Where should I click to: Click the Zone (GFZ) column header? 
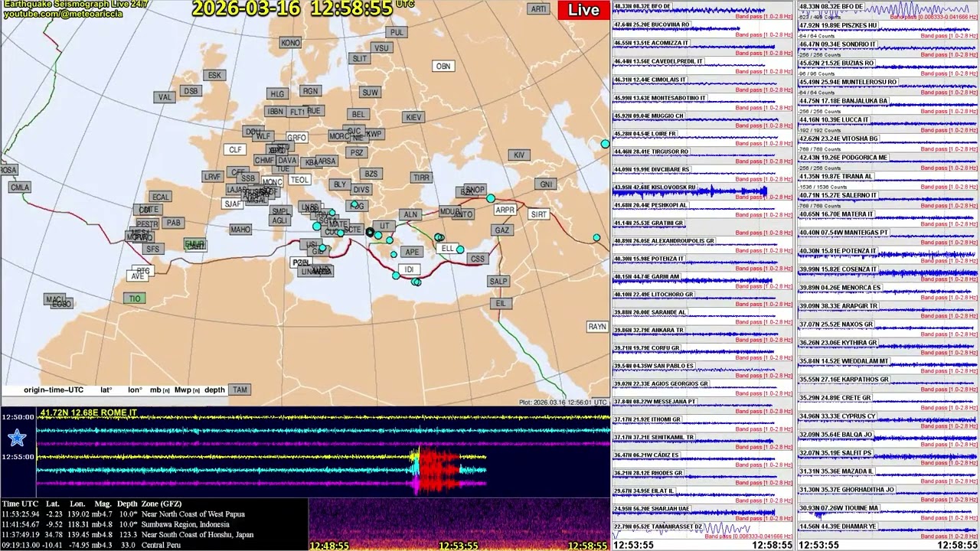161,504
